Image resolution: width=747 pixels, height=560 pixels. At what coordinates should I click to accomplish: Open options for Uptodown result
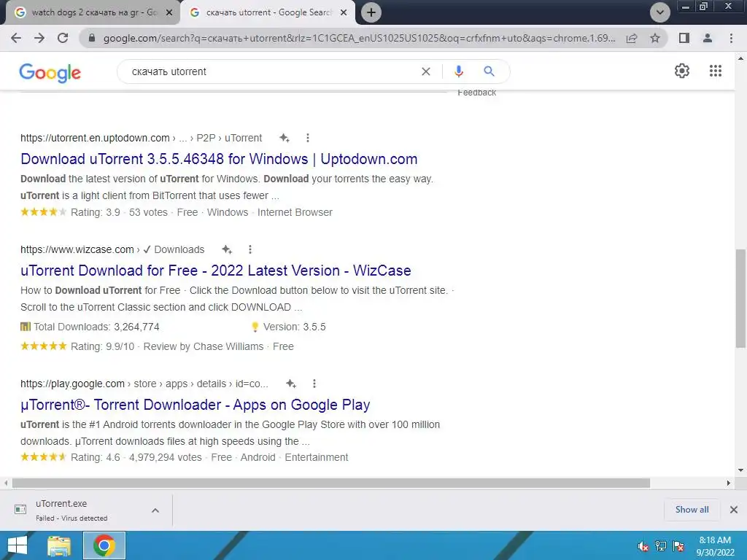pyautogui.click(x=308, y=138)
